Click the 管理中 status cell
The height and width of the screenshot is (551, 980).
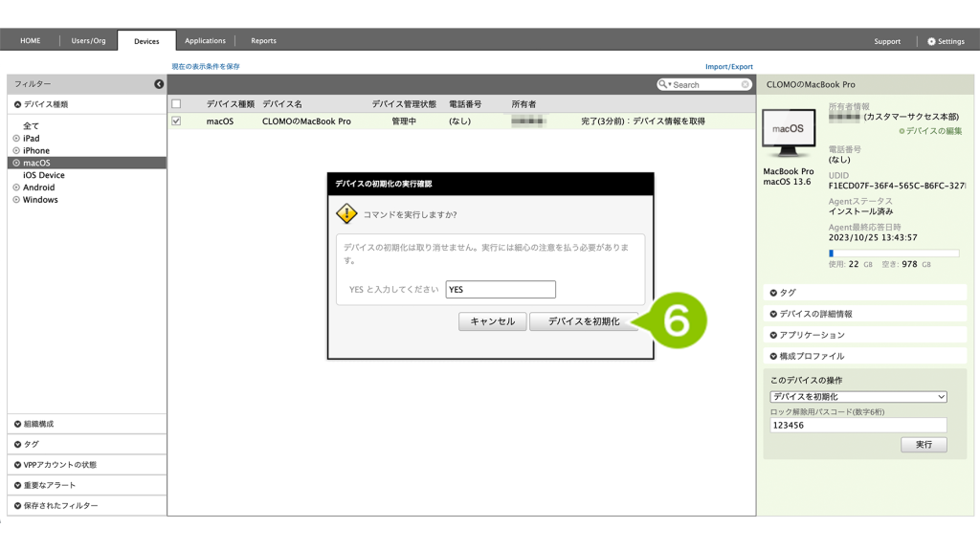pyautogui.click(x=404, y=121)
